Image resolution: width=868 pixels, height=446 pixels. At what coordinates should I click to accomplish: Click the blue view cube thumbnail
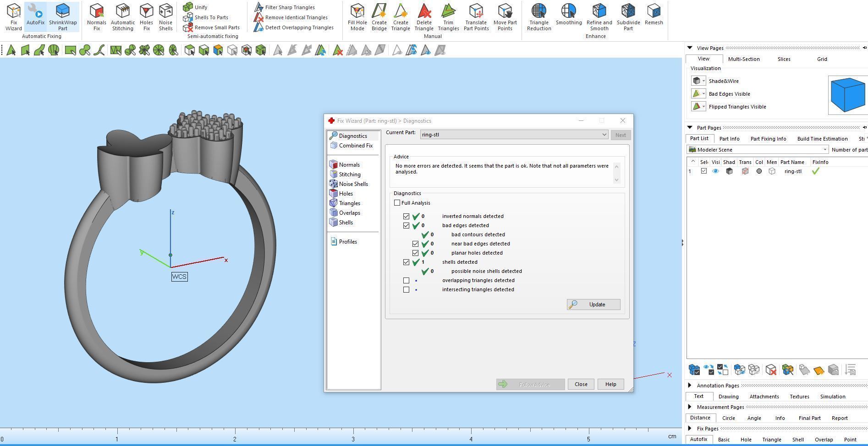tap(847, 95)
